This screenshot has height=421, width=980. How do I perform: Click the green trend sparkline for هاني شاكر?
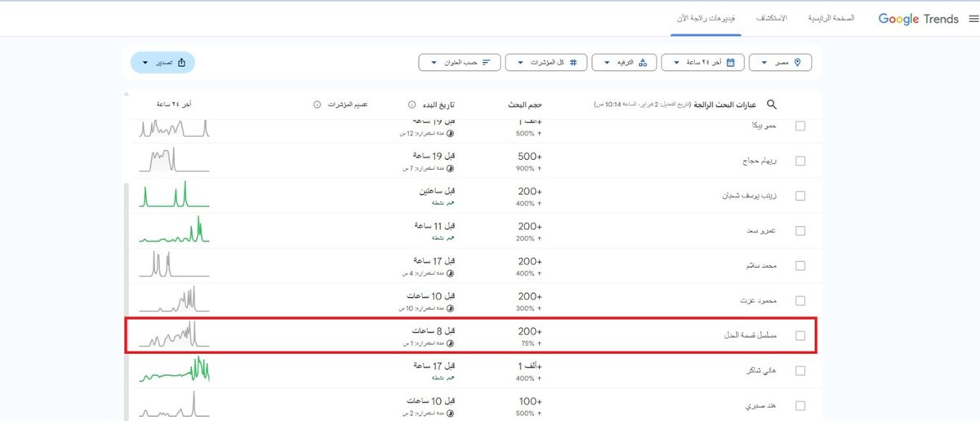click(x=174, y=371)
